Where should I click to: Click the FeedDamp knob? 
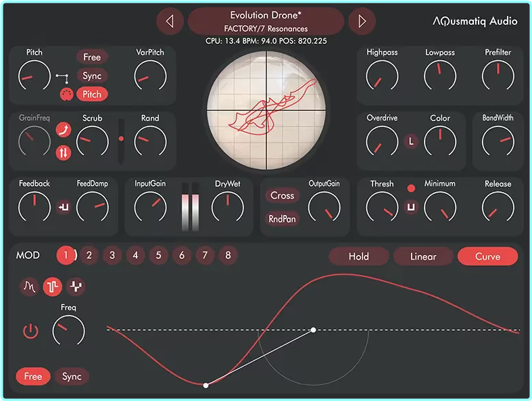point(93,207)
